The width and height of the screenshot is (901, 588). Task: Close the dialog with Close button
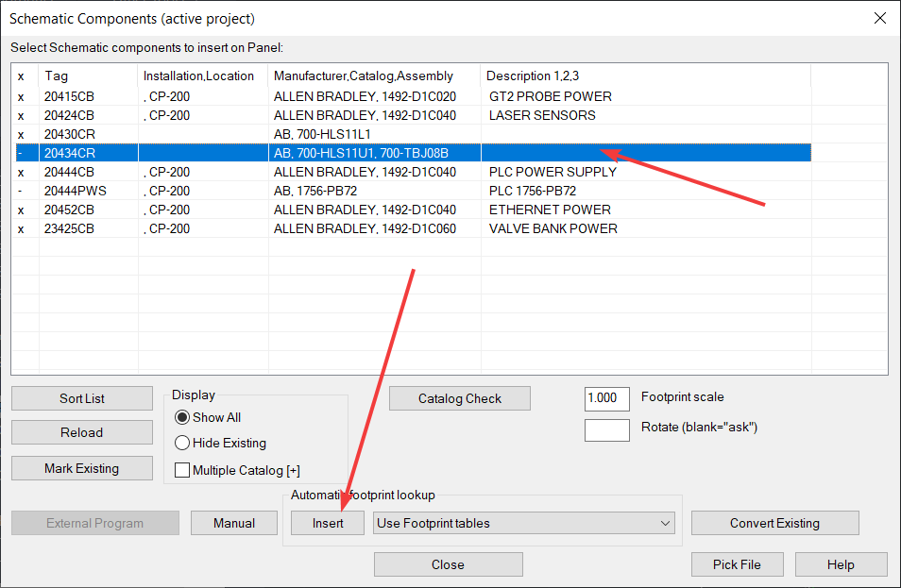(449, 564)
